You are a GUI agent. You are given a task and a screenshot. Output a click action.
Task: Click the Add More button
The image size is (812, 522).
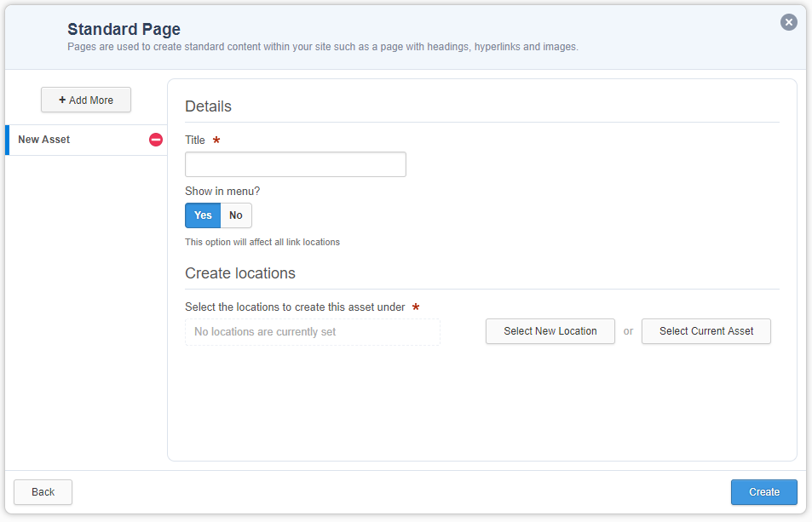pyautogui.click(x=85, y=100)
